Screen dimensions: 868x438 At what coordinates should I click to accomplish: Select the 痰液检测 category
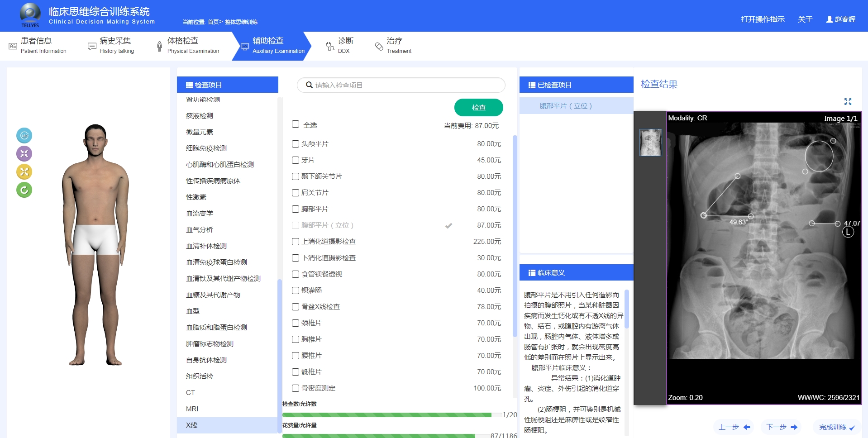[x=227, y=116]
